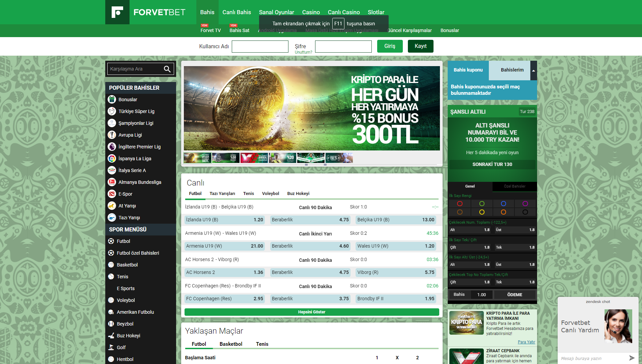Select the Basketbol ball icon
The height and width of the screenshot is (364, 642).
pos(111,265)
